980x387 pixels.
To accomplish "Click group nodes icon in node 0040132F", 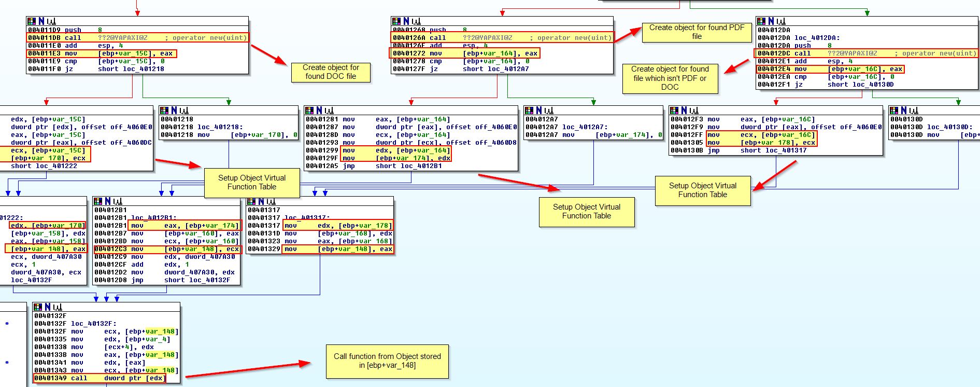I will click(x=58, y=307).
